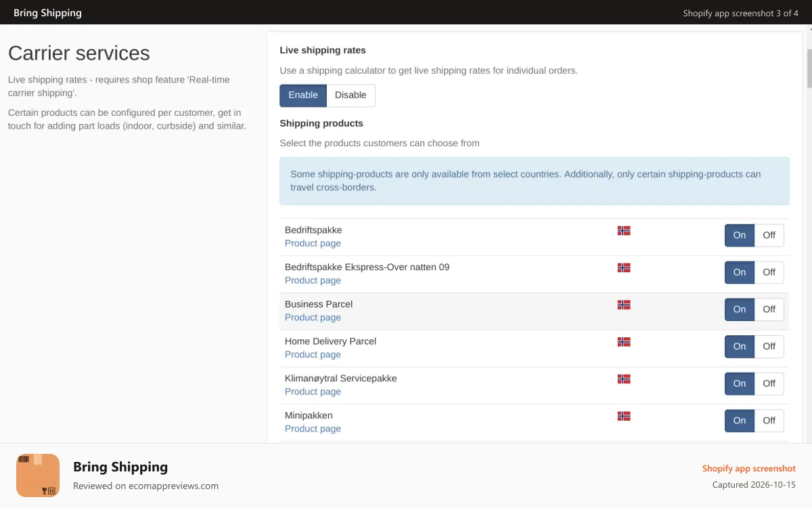The height and width of the screenshot is (508, 812).
Task: Turn Minipakken On
Action: tap(740, 421)
